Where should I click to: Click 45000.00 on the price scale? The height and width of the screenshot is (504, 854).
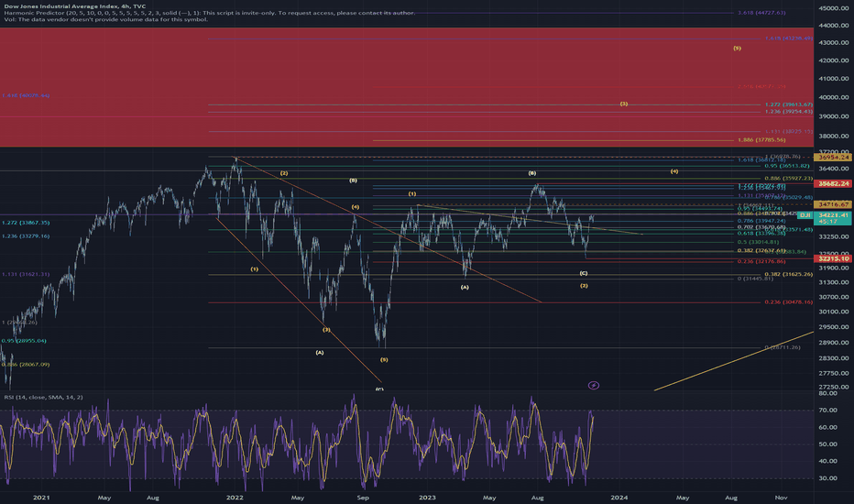coord(834,8)
